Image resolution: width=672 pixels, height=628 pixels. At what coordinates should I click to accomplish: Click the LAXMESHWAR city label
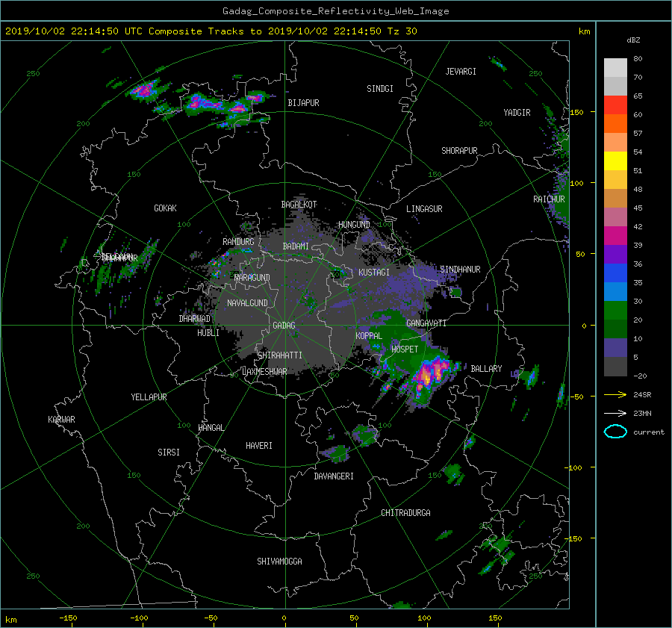264,372
